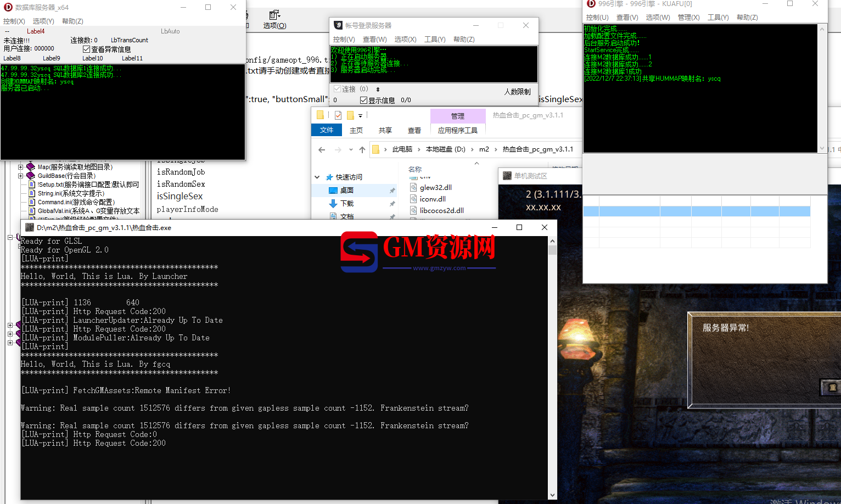Toggle the 连接 checkbox in login server
The height and width of the screenshot is (504, 841).
(337, 89)
